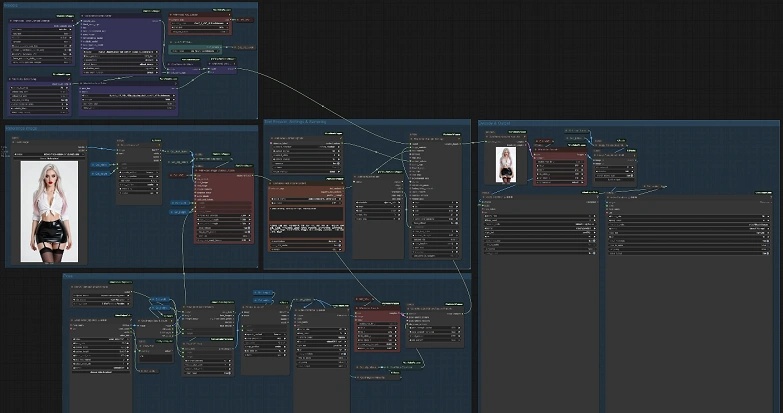Select small preview image in Decode & Output

coord(505,164)
